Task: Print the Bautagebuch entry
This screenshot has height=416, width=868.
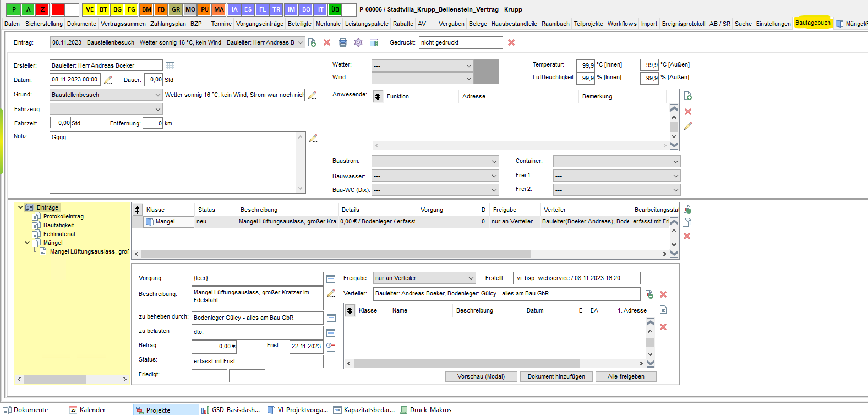Action: (343, 42)
